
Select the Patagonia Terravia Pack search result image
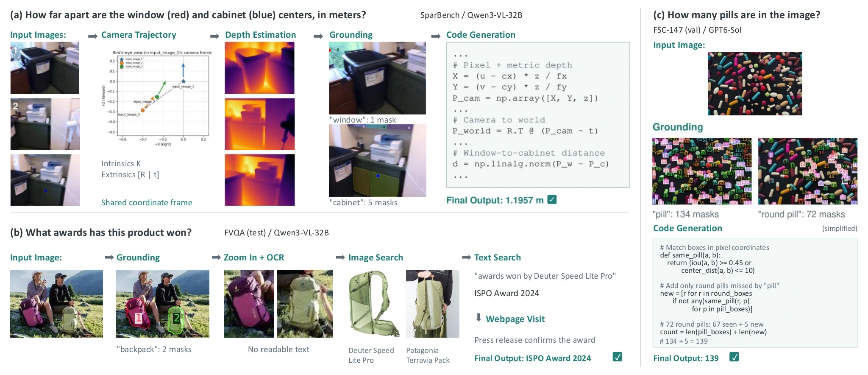[x=433, y=304]
